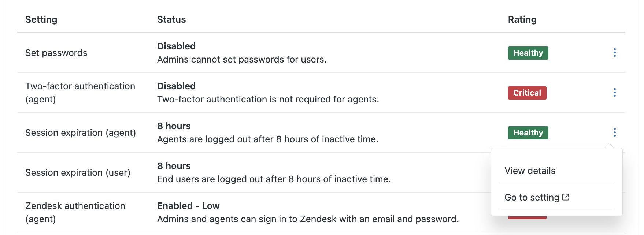Click the 8 hours status for end users

174,166
